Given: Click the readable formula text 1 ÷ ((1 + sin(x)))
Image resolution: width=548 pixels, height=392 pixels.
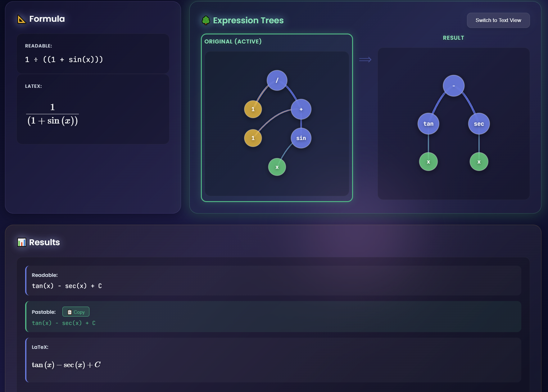Looking at the screenshot, I should 64,60.
